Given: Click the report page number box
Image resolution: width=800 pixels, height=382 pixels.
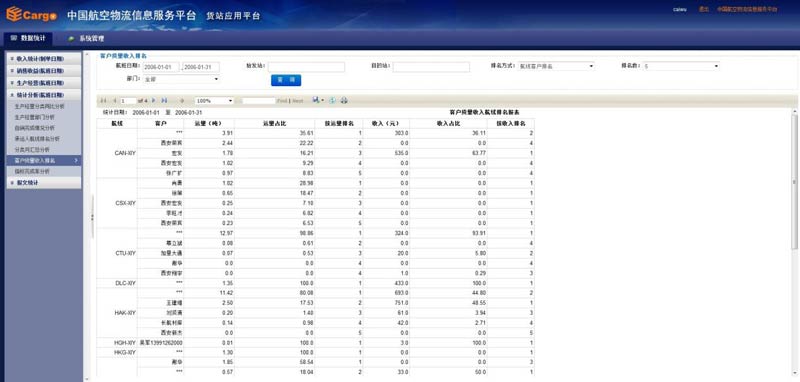Looking at the screenshot, I should tap(128, 101).
